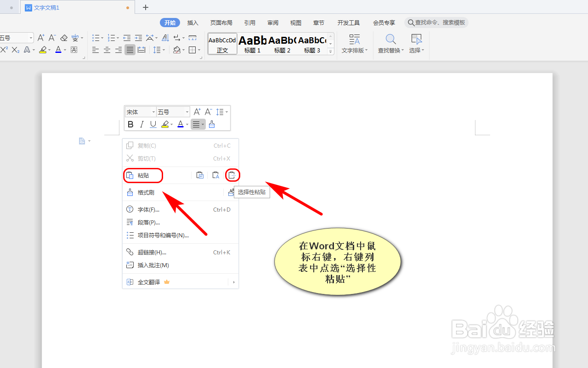588x368 pixels.
Task: Open the 文字排版 menu
Action: (x=355, y=44)
